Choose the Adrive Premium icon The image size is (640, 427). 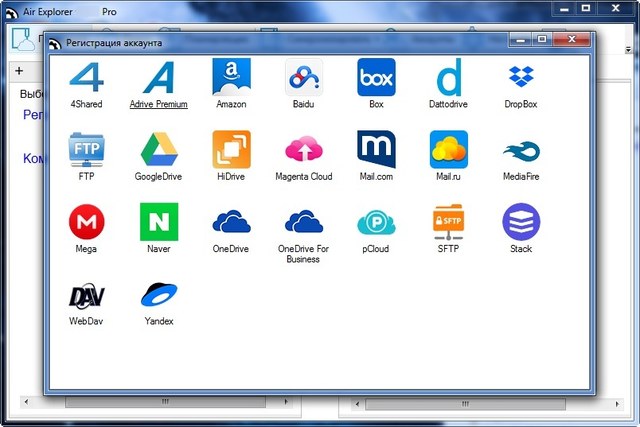pos(159,77)
